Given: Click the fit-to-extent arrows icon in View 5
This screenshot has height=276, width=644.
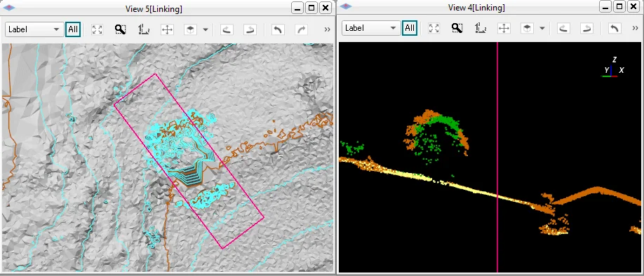Looking at the screenshot, I should 98,29.
